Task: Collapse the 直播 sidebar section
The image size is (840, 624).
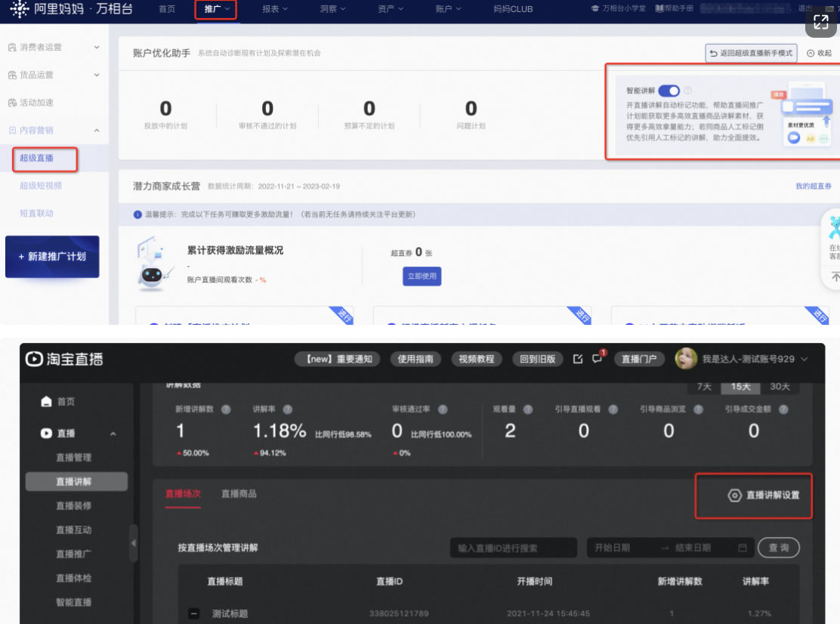Action: [x=113, y=434]
